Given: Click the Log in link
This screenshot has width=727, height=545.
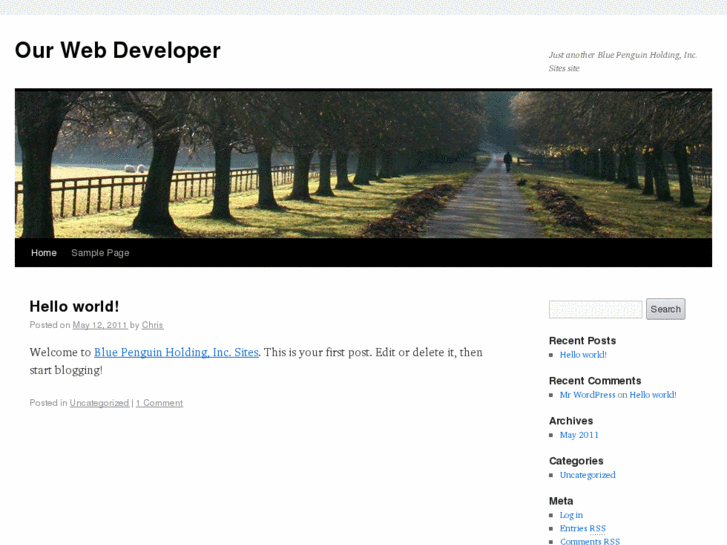Looking at the screenshot, I should tap(571, 515).
